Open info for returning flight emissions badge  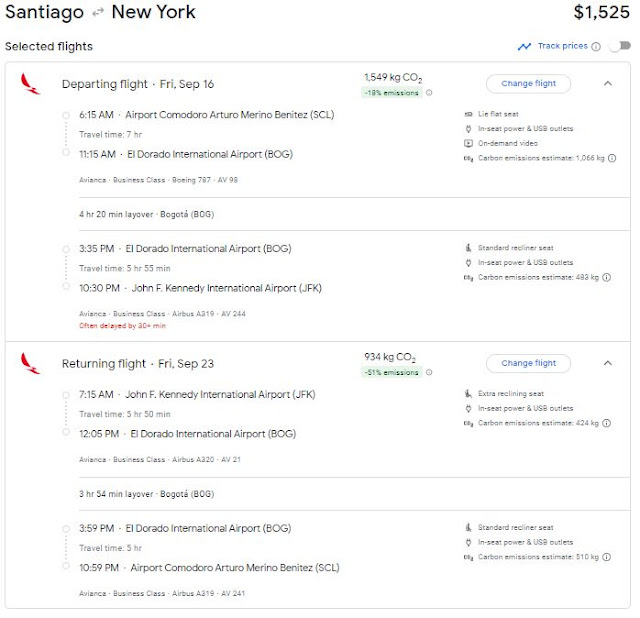[429, 373]
